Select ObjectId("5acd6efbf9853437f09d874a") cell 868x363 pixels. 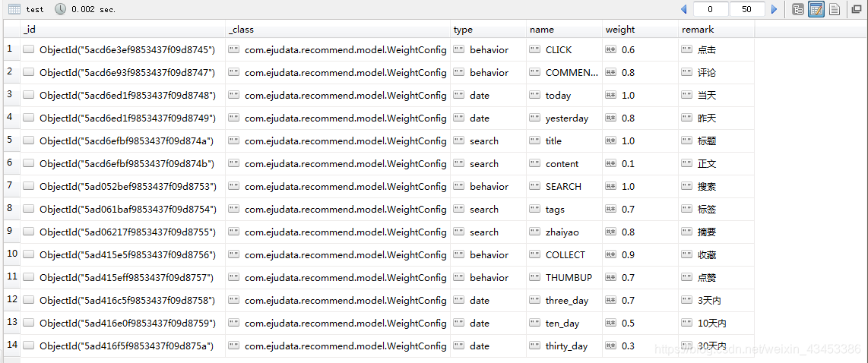coord(122,141)
